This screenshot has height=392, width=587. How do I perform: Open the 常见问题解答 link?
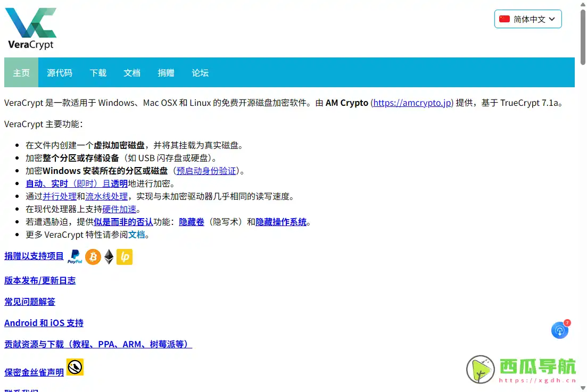point(30,302)
